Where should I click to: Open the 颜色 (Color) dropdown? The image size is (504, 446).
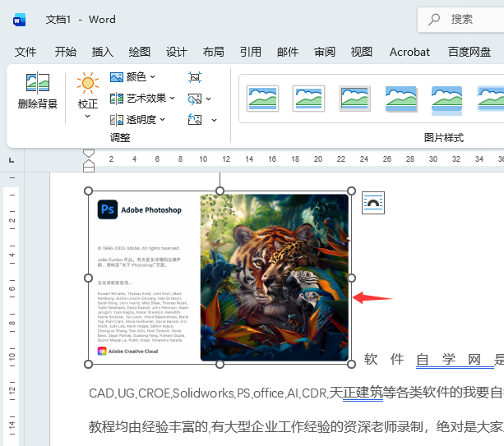coord(132,77)
